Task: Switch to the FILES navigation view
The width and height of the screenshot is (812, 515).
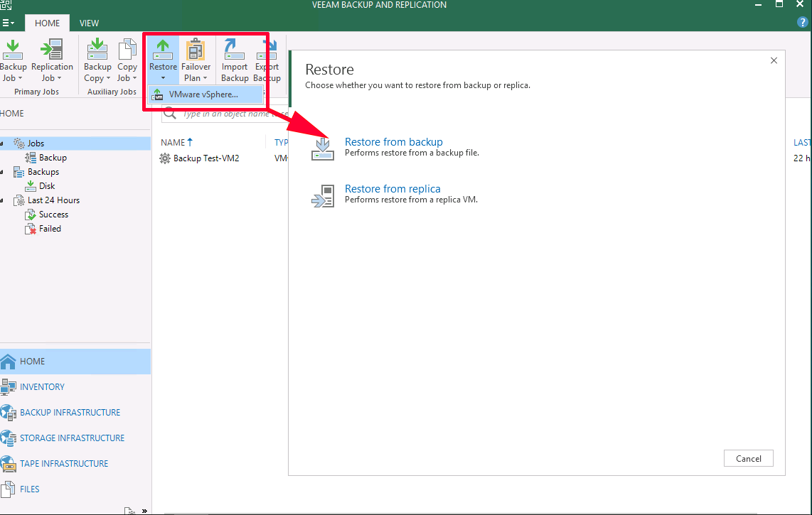Action: [x=75, y=489]
